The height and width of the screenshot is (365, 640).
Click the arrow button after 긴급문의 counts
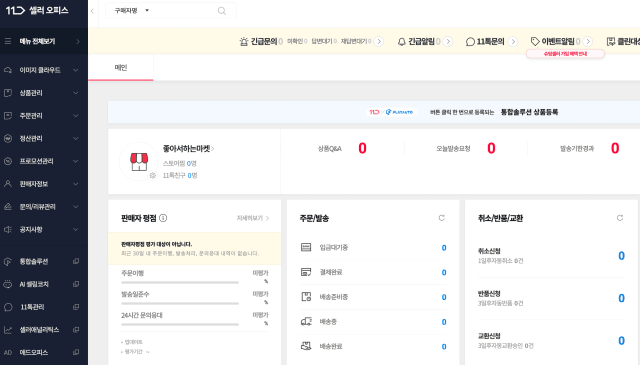pos(379,41)
